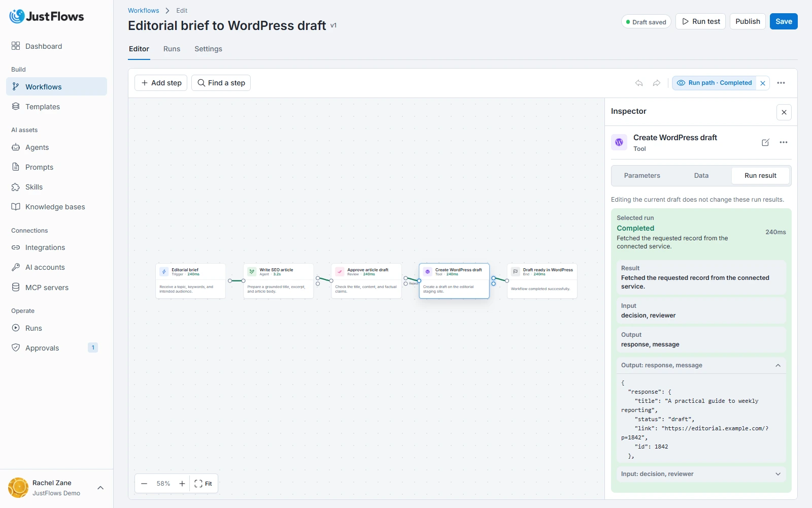Close the Inspector panel
This screenshot has height=508, width=812.
click(x=784, y=112)
